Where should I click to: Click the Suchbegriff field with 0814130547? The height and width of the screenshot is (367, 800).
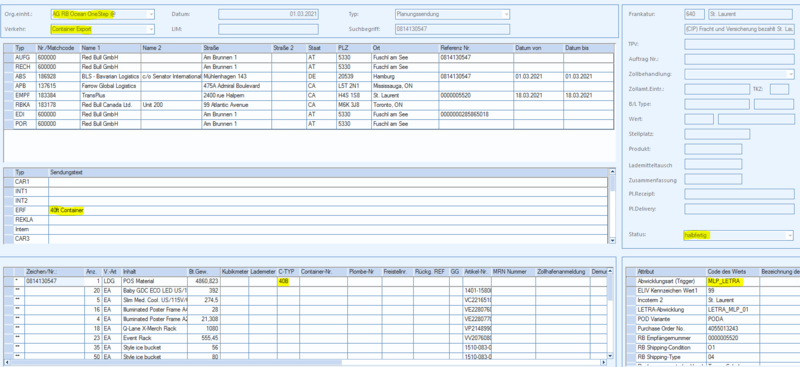(x=452, y=29)
